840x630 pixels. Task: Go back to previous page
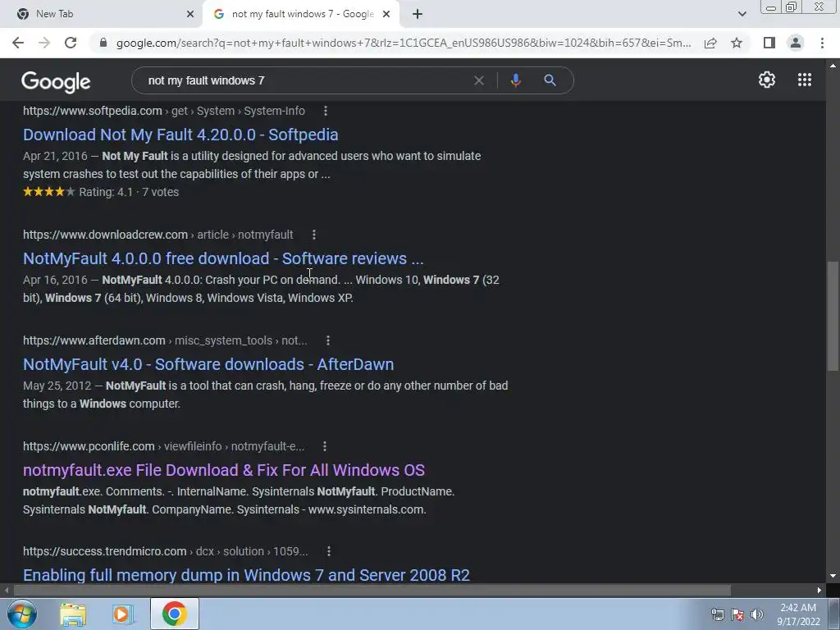[x=18, y=43]
